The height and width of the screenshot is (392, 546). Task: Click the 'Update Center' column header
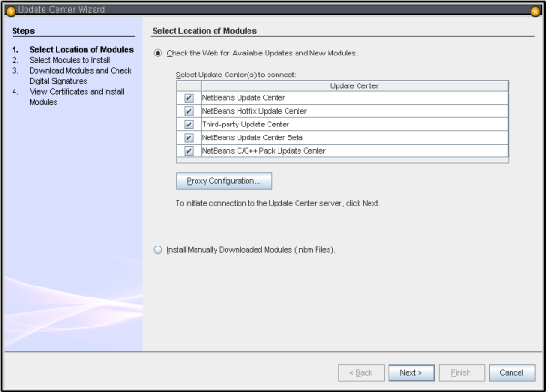click(x=355, y=86)
